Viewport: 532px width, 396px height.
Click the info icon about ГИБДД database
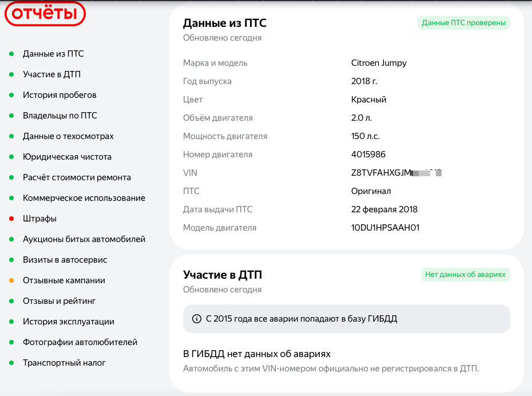point(196,319)
